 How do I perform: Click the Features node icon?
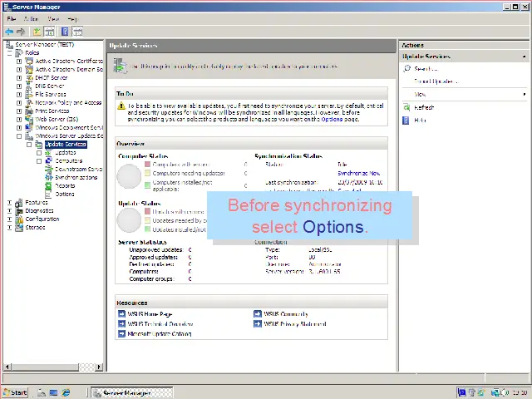[x=19, y=203]
